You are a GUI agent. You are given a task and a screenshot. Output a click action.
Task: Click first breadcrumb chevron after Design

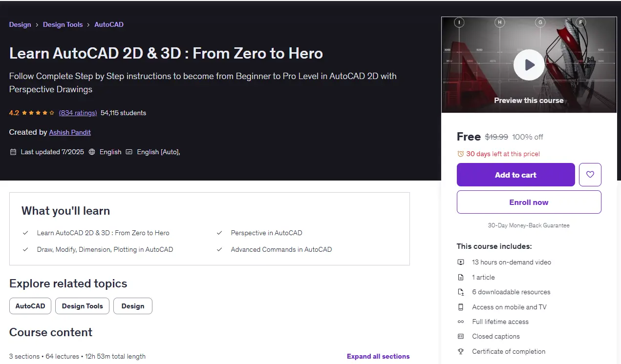[37, 24]
